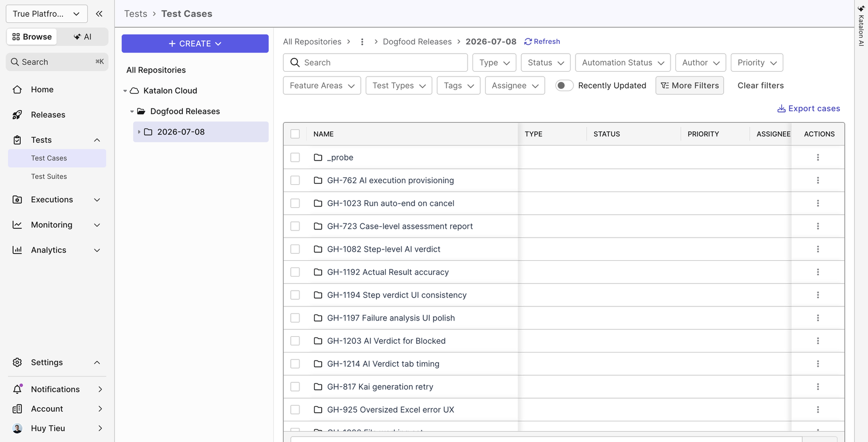Click the CREATE button
868x442 pixels.
(195, 43)
